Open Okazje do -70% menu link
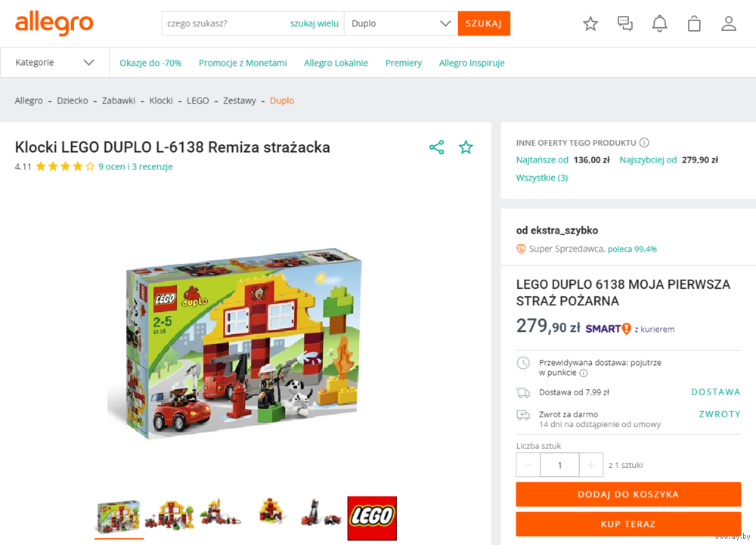The height and width of the screenshot is (545, 756). 150,63
